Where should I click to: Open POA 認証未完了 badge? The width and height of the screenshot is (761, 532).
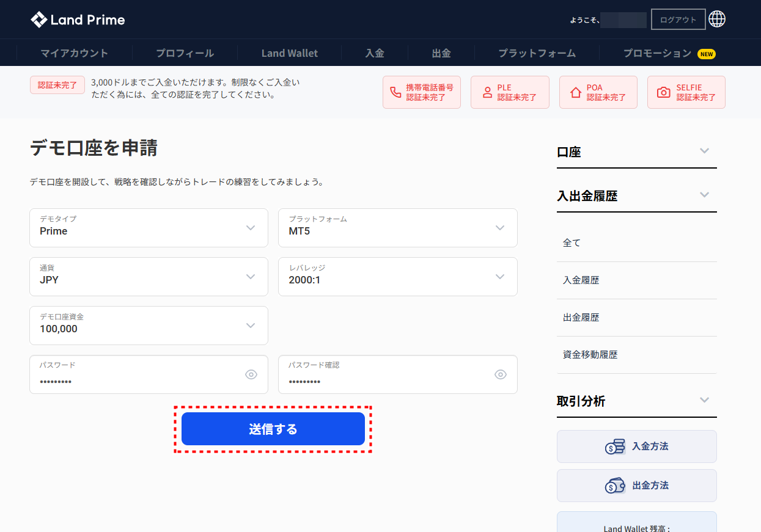pos(598,92)
